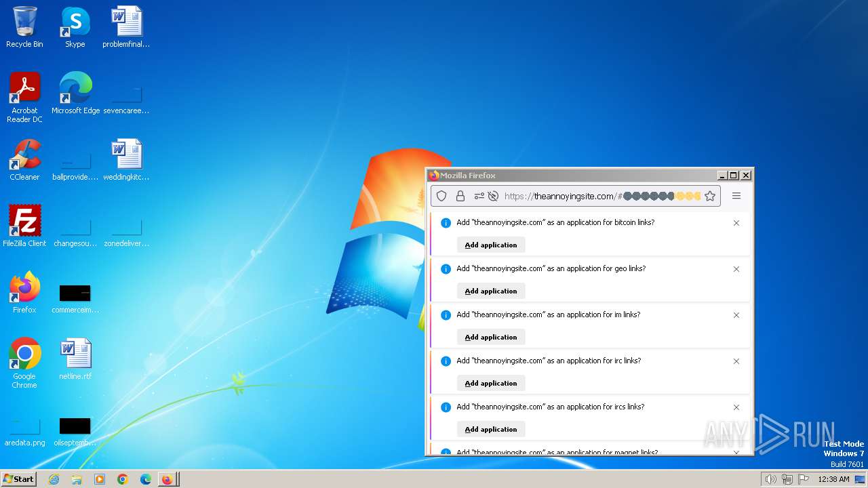This screenshot has height=488, width=868.
Task: Bookmark this page with star icon
Action: coord(710,196)
